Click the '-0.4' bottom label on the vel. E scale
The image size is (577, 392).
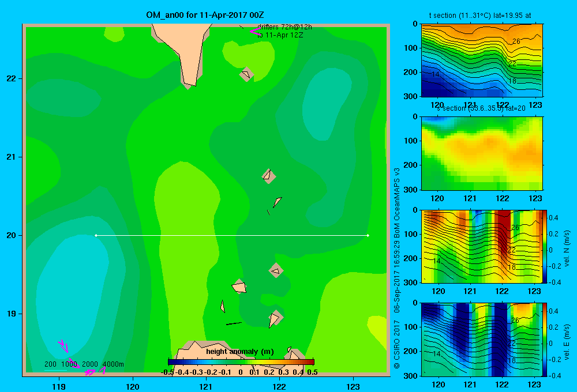tap(554, 375)
